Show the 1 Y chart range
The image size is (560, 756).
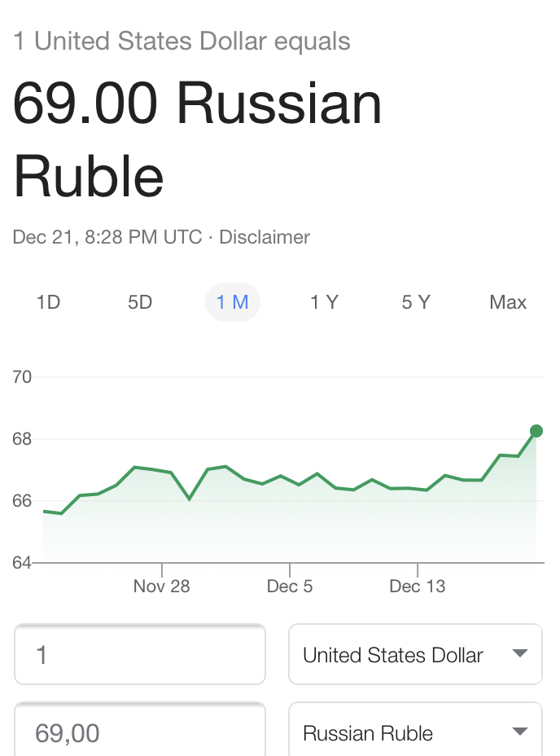click(x=324, y=302)
